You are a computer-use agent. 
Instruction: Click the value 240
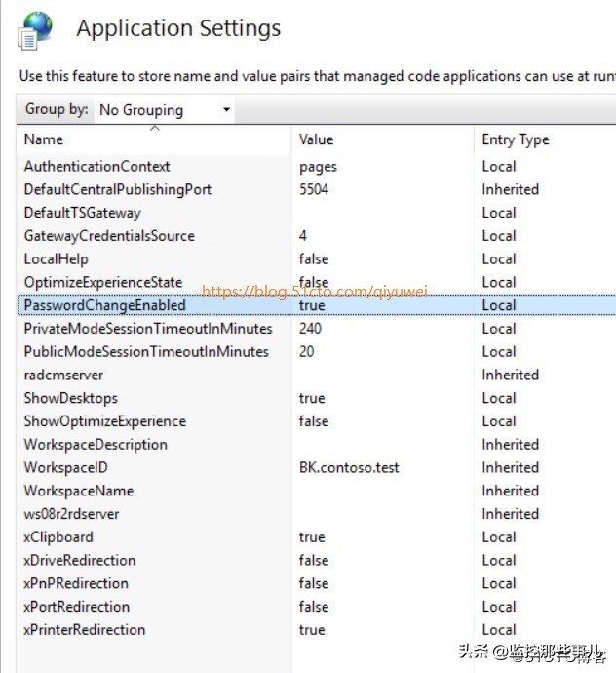coord(311,329)
